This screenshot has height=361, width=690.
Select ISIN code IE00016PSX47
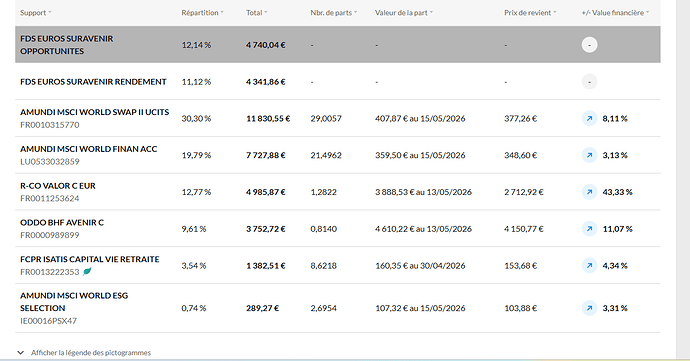click(x=48, y=321)
